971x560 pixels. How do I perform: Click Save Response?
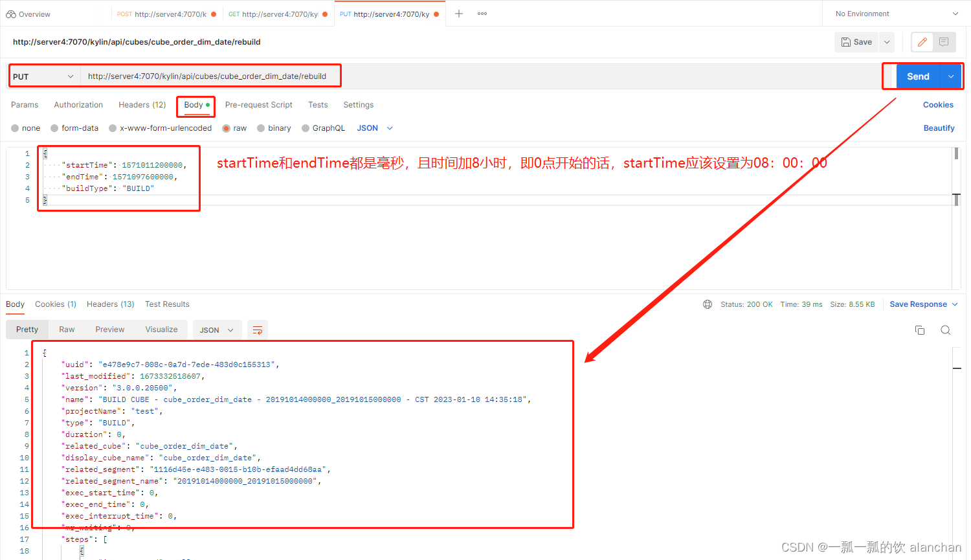pyautogui.click(x=918, y=304)
